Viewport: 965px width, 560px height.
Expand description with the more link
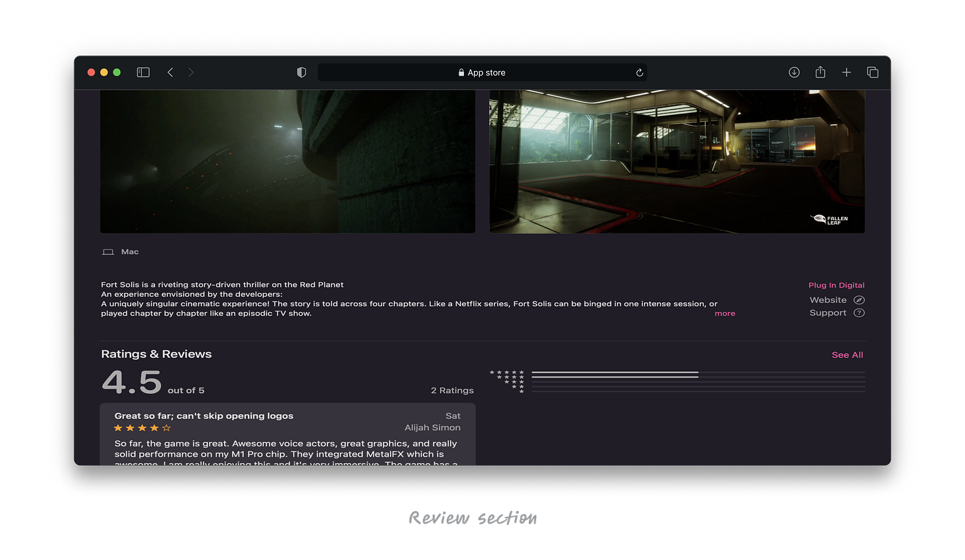pos(725,313)
